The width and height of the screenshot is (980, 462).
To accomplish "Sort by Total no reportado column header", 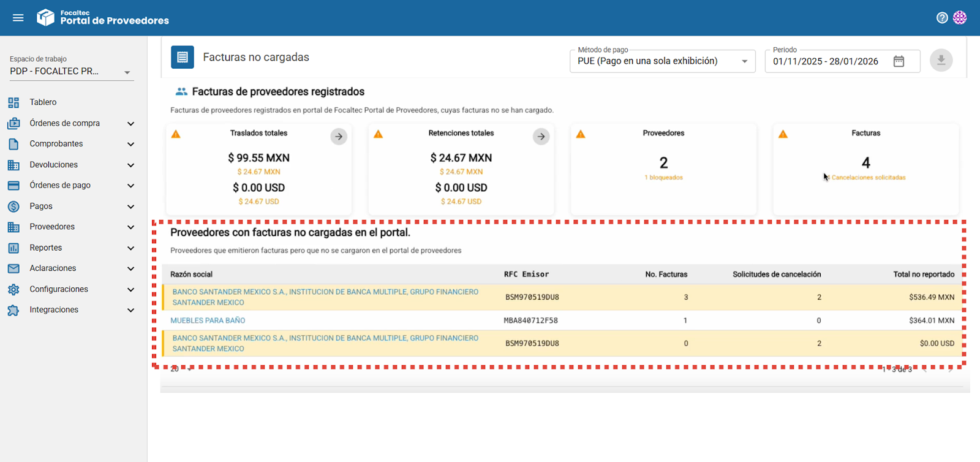I will 924,275.
